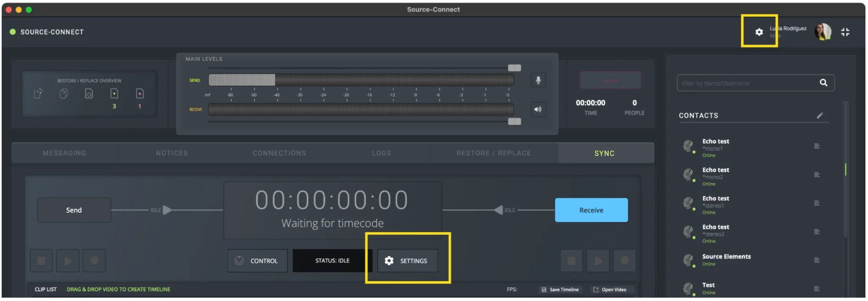Image resolution: width=868 pixels, height=301 pixels.
Task: Click the avatar of Echo test *mono1
Action: (x=689, y=146)
